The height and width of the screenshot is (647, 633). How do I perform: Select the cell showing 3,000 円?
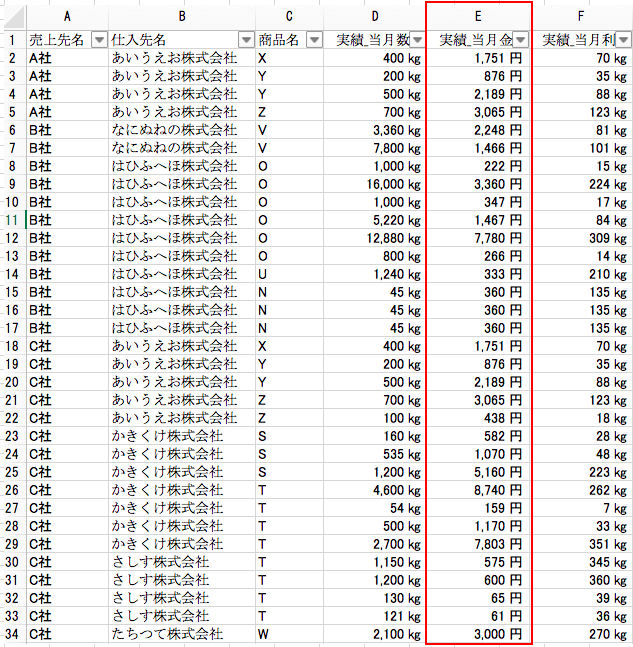(x=478, y=634)
